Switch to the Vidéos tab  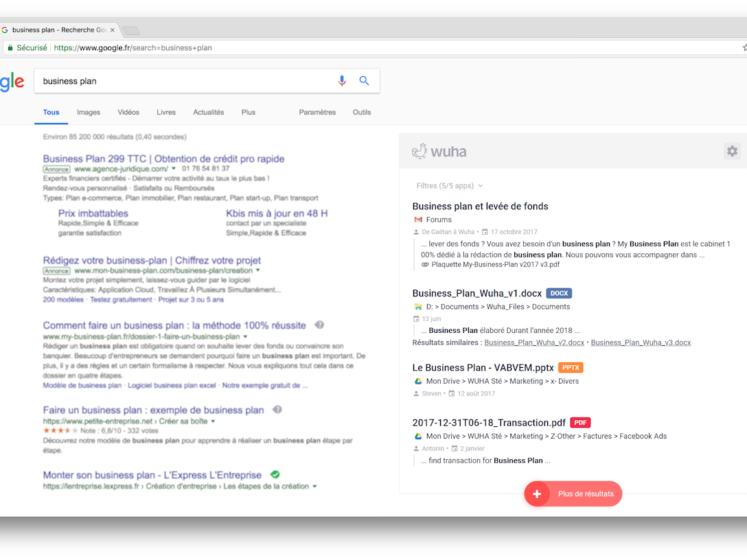(128, 113)
